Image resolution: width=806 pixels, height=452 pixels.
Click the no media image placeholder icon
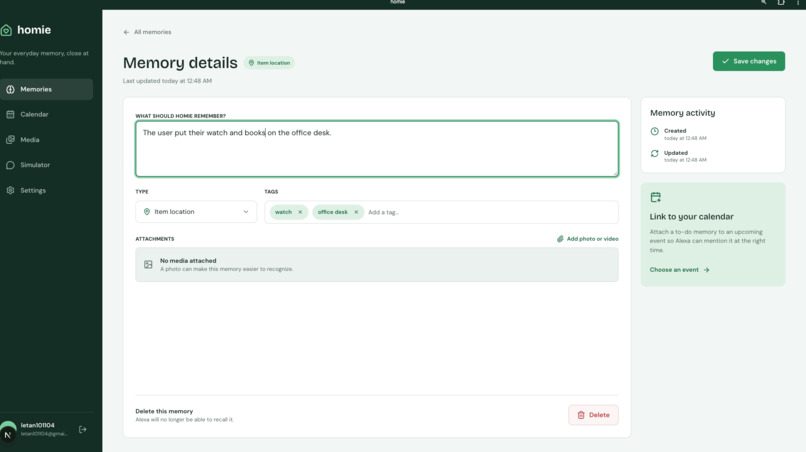(148, 264)
